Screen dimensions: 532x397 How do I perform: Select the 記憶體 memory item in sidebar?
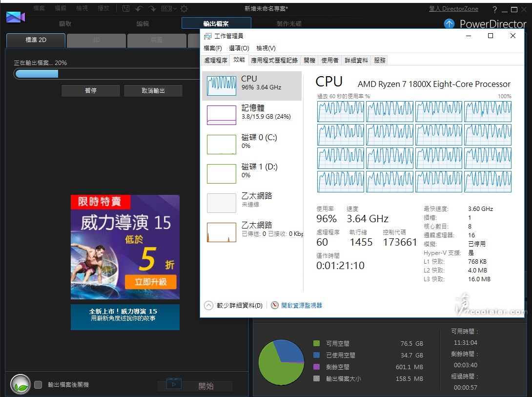252,115
